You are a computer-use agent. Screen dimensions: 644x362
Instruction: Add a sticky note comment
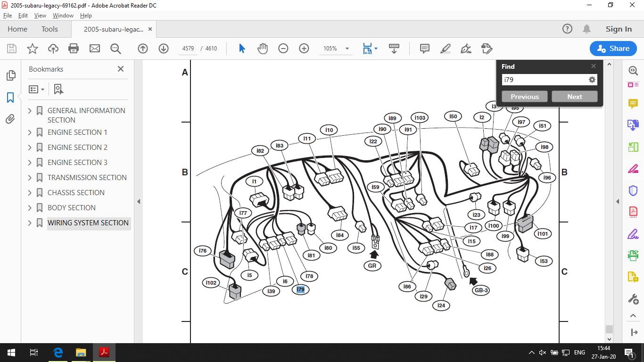point(424,49)
